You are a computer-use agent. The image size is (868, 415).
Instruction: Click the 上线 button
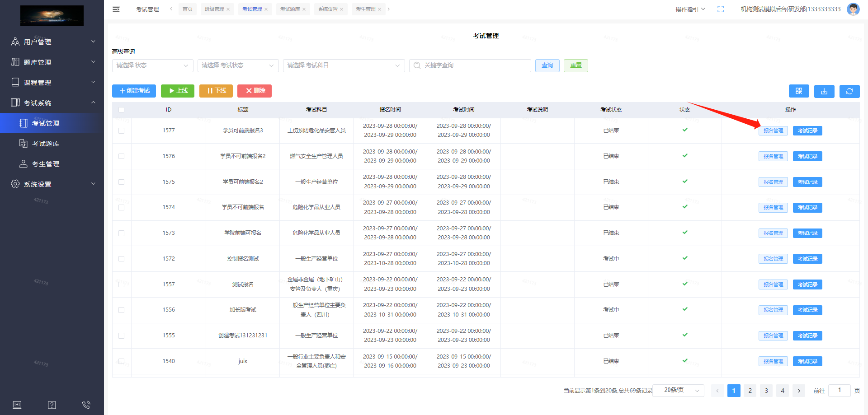click(178, 91)
